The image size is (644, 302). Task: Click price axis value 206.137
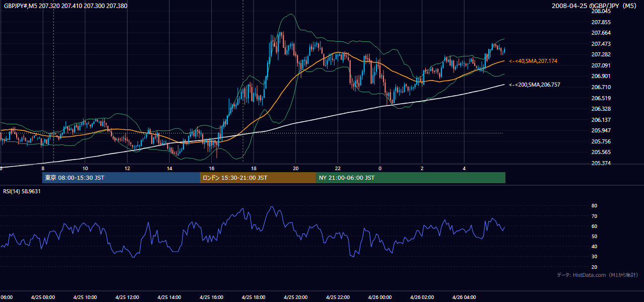pyautogui.click(x=601, y=120)
